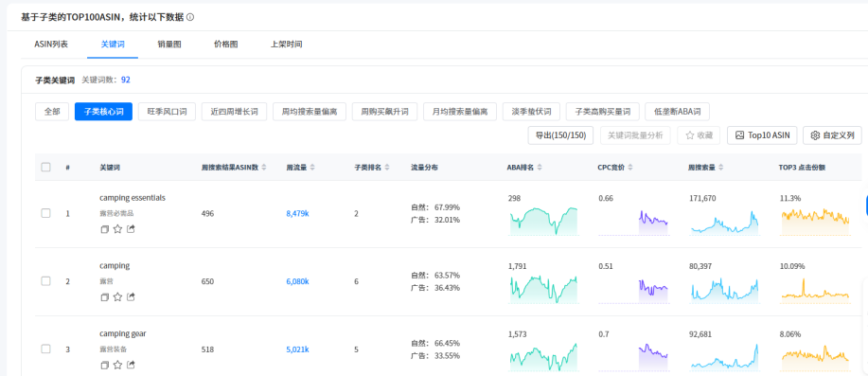Copy keyword camping gear icon

[x=104, y=366]
